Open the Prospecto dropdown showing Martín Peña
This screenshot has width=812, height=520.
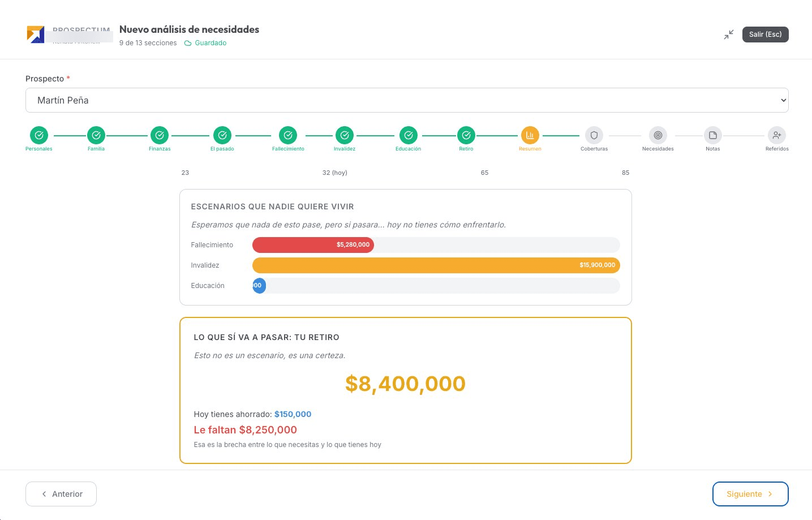point(407,100)
